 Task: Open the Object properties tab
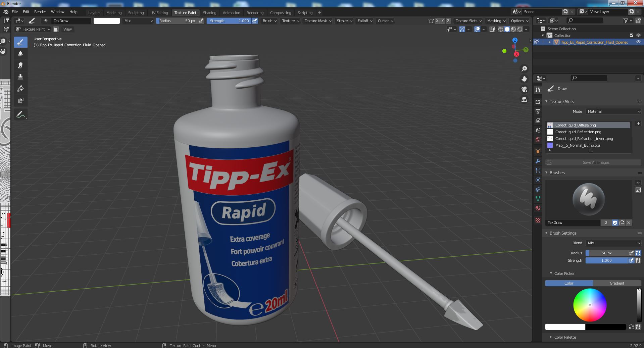(538, 152)
